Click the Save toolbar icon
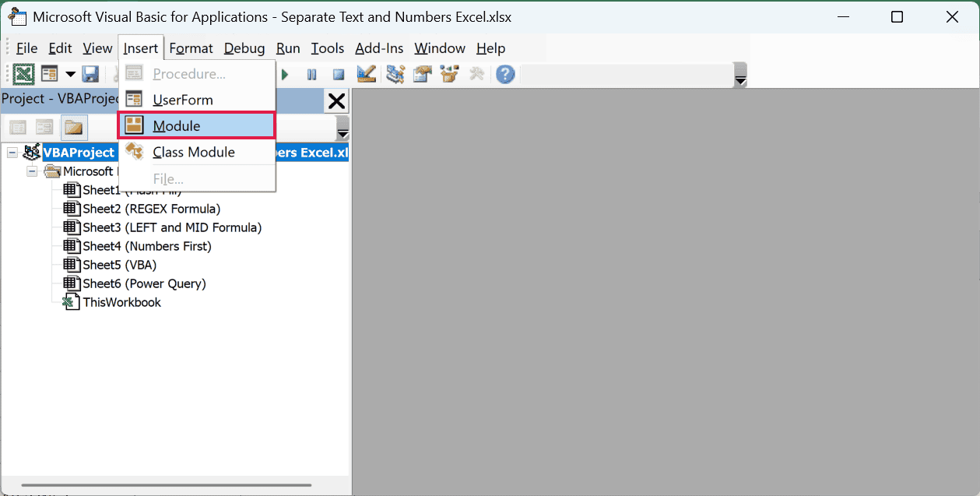The image size is (980, 496). click(x=90, y=75)
